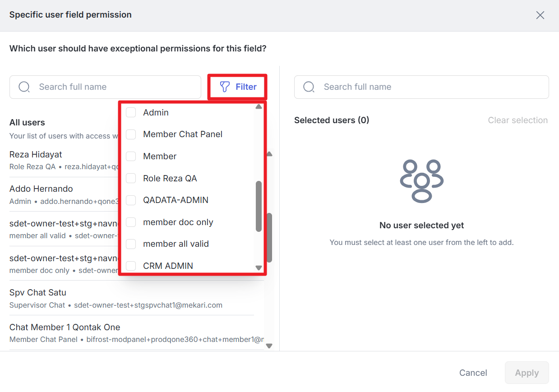Toggle the member doc only filter
Viewport: 559px width, 392px height.
point(131,222)
